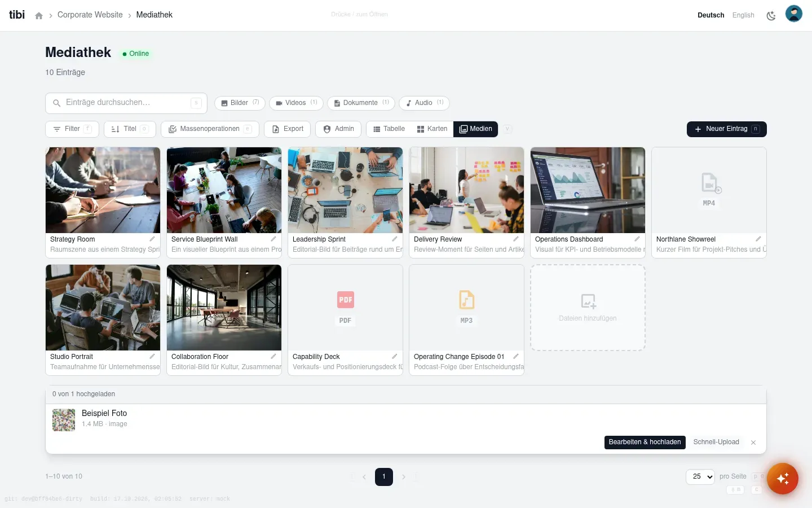Filter by Audio media type
812x508 pixels.
tap(424, 103)
